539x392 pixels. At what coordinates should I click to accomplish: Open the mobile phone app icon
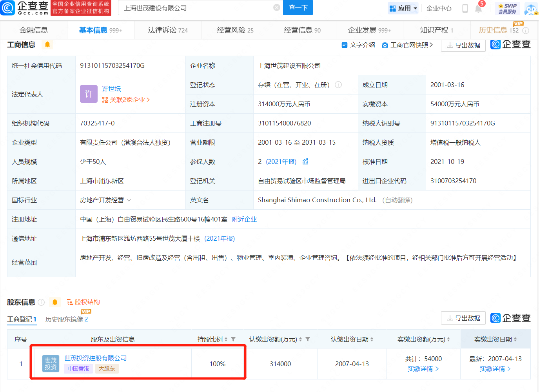[x=465, y=8]
